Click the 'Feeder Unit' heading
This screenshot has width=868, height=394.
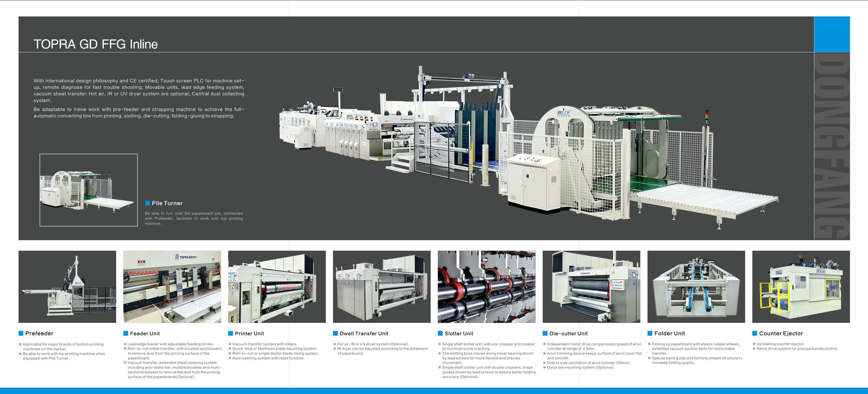(145, 333)
